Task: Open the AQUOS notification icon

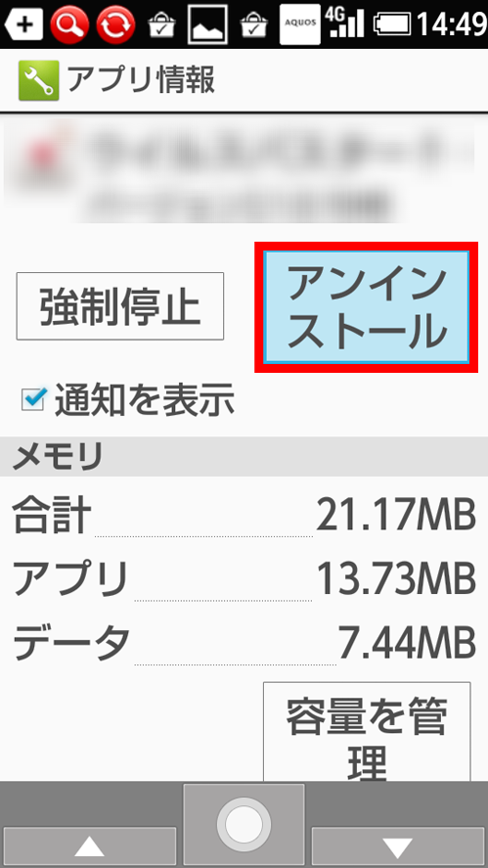Action: [300, 24]
